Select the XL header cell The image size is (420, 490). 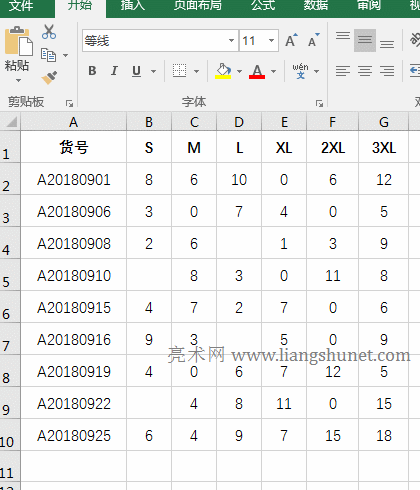coord(284,147)
